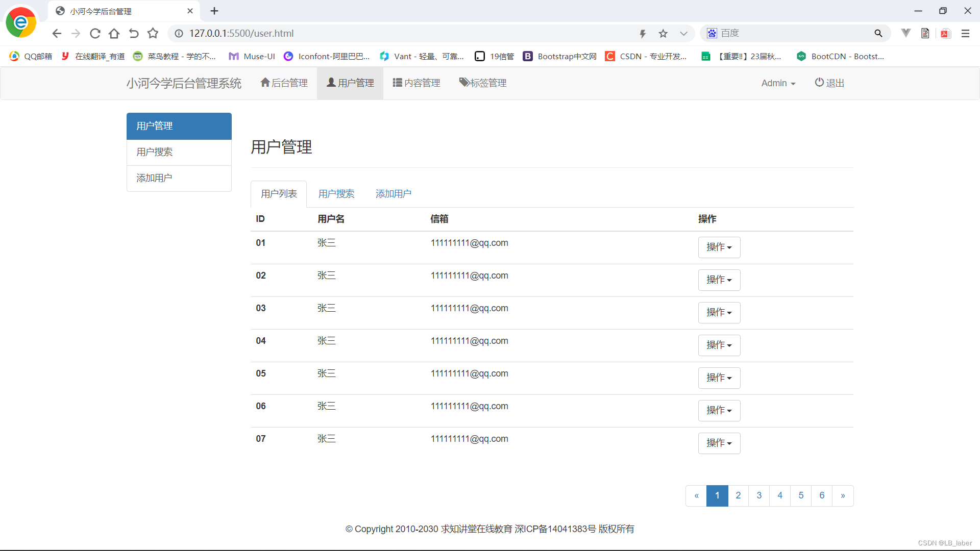The image size is (980, 551).
Task: Open the browser home page icon
Action: 114,33
